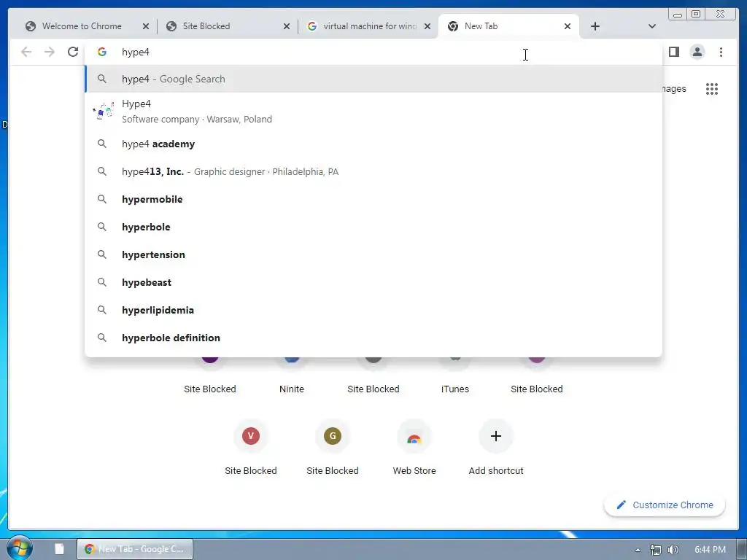The width and height of the screenshot is (747, 560).
Task: Pick 'hype413, Inc.' suggestion
Action: click(373, 171)
